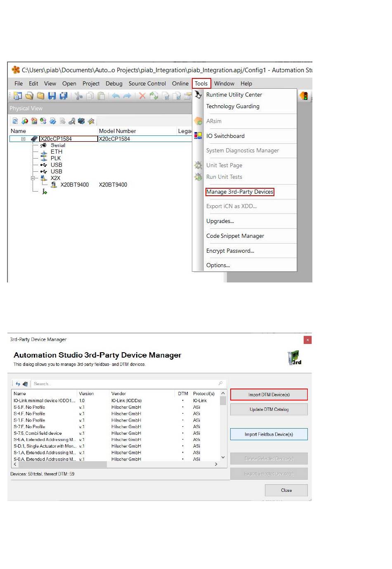Click Update DTM Catalog button
392x569 pixels.
pyautogui.click(x=269, y=410)
